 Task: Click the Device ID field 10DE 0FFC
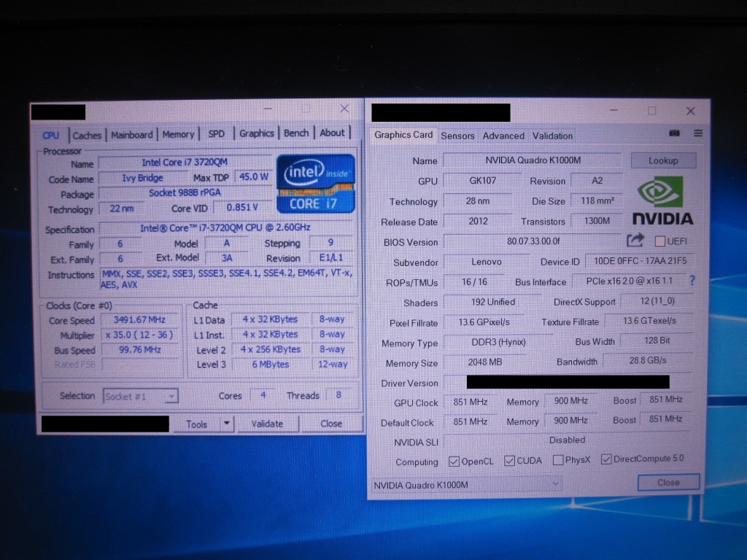click(x=640, y=261)
